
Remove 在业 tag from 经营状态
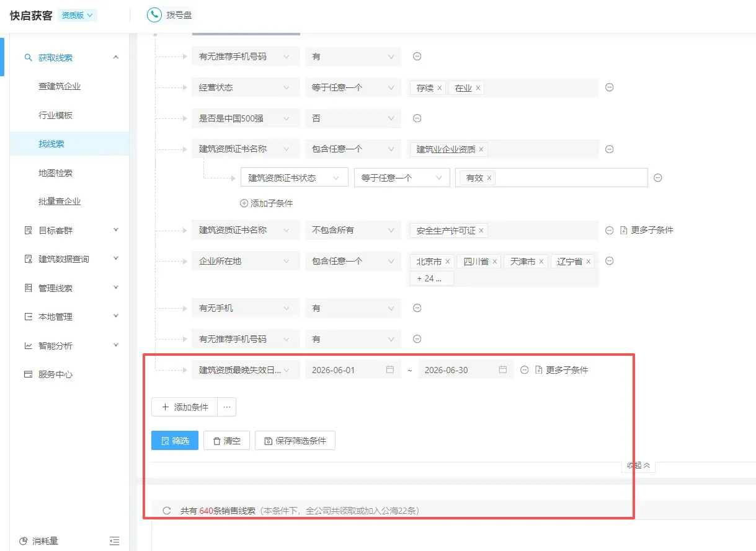coord(478,88)
